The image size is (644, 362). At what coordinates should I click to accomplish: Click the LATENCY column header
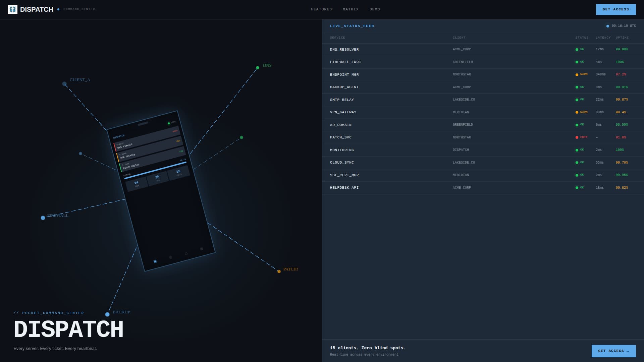tap(603, 38)
